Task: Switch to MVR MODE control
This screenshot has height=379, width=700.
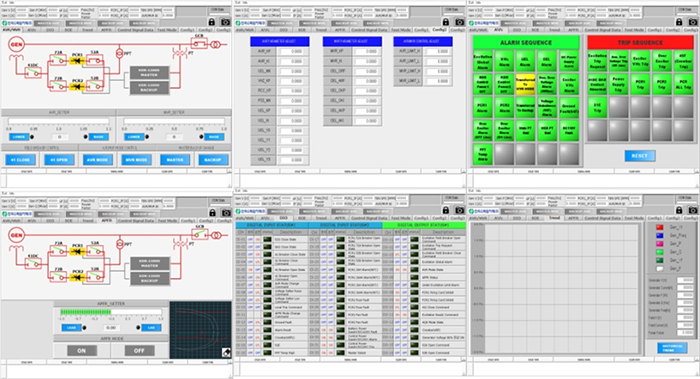Action: (137, 160)
